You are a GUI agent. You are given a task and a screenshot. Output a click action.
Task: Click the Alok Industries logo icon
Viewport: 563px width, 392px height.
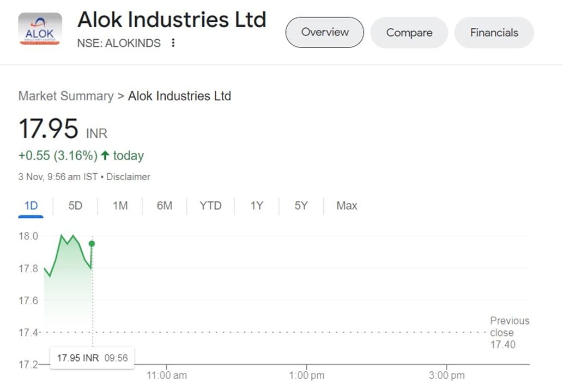40,29
